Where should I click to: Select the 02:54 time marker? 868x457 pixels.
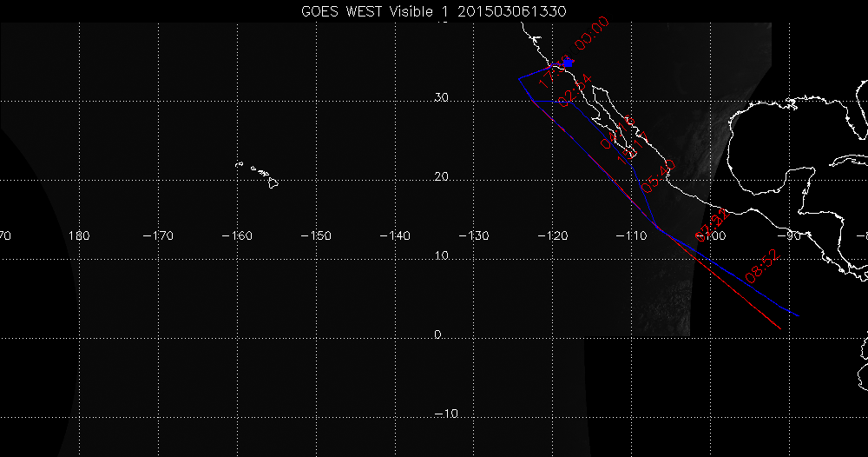[575, 91]
